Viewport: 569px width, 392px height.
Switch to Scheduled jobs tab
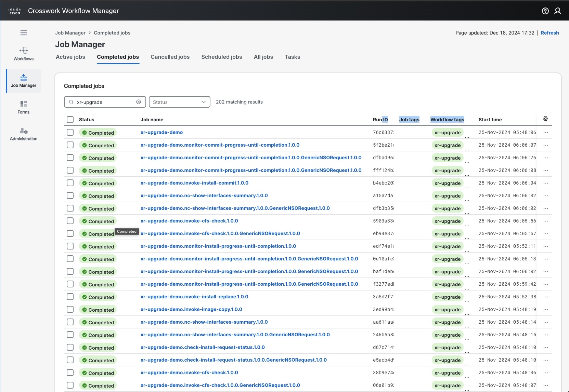pos(222,57)
